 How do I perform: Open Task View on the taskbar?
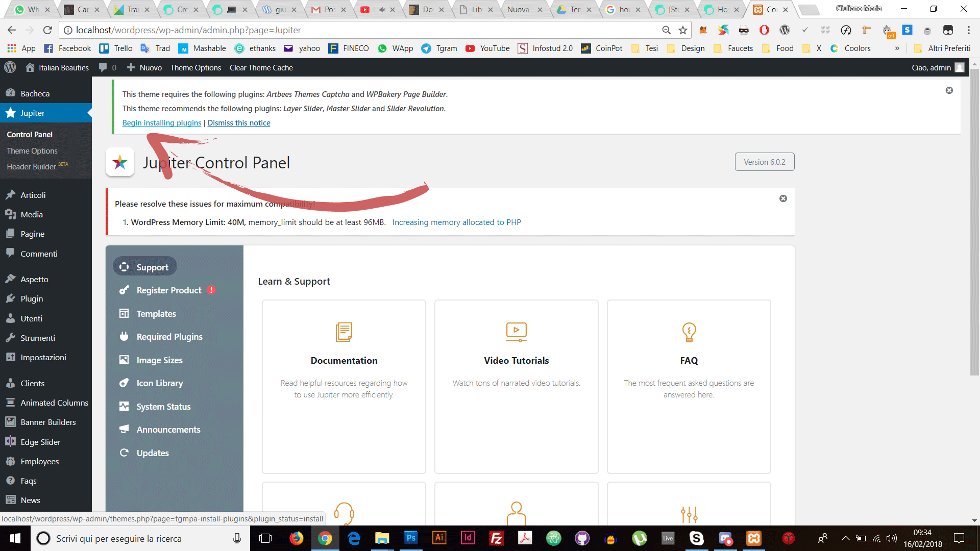click(x=265, y=538)
